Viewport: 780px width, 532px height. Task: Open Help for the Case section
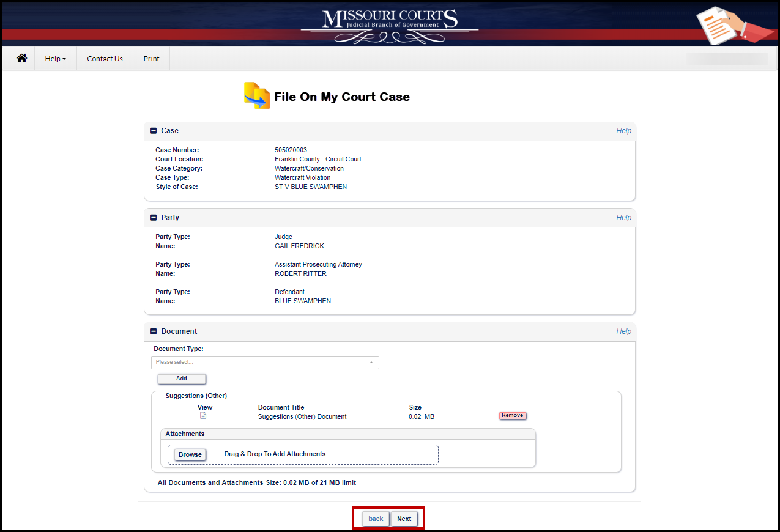point(623,131)
